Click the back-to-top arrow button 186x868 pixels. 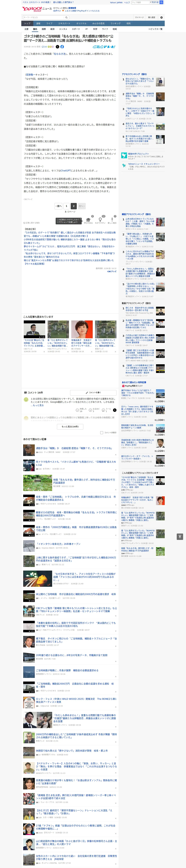tap(180, 537)
